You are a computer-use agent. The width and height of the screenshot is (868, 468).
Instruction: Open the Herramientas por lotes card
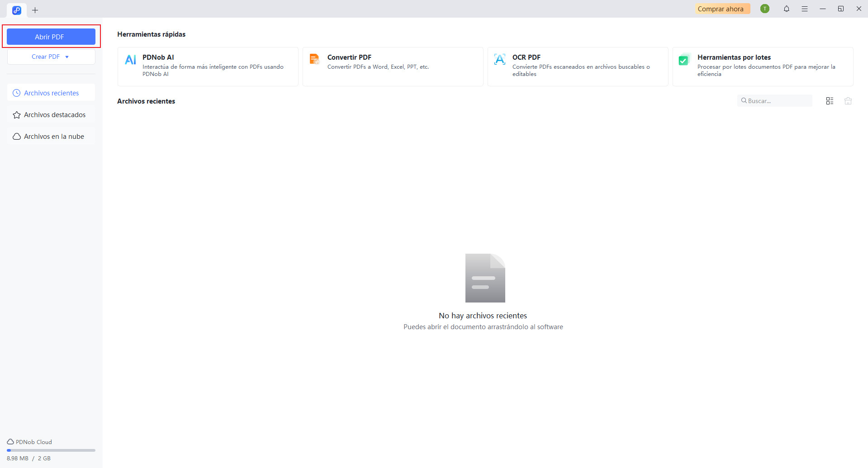pyautogui.click(x=763, y=66)
